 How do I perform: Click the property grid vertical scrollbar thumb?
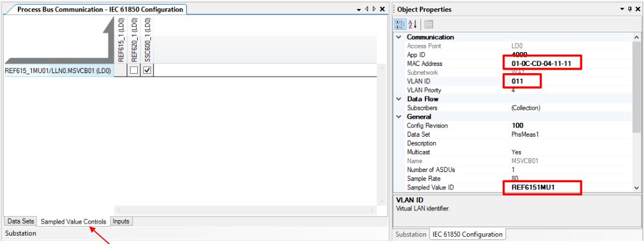click(637, 86)
